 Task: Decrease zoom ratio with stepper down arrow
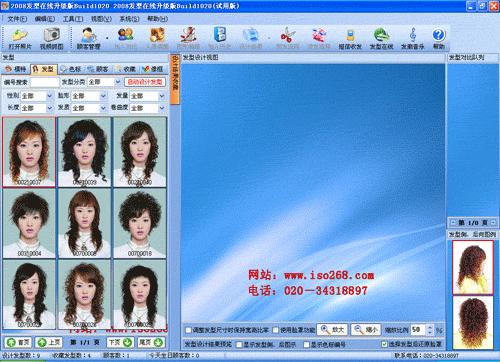click(430, 333)
